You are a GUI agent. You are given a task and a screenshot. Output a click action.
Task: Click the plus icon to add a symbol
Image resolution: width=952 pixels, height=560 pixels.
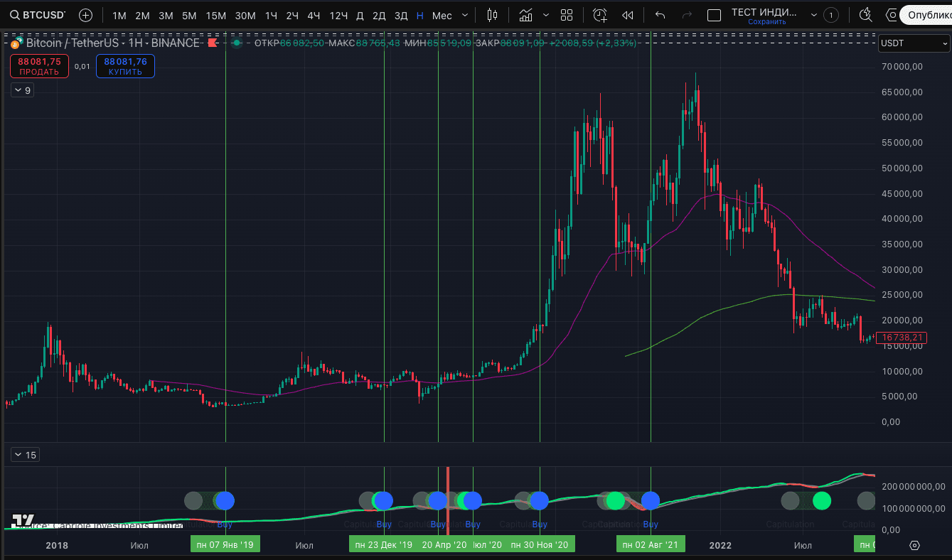[85, 14]
